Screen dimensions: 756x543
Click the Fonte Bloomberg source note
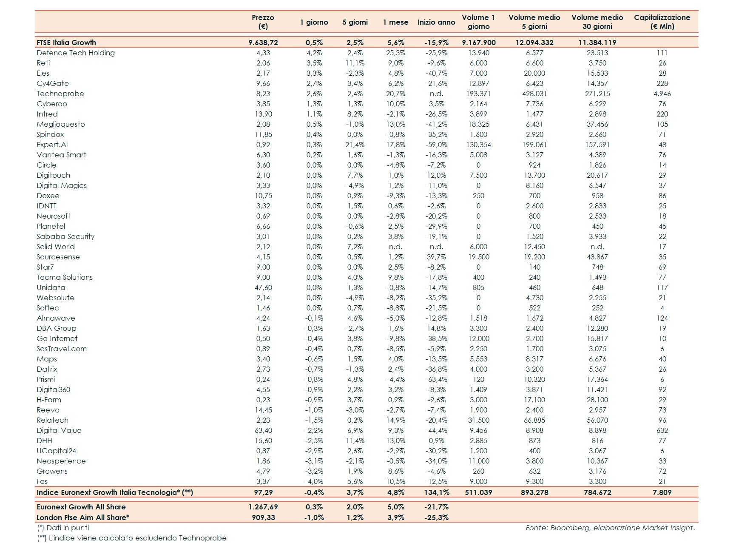coord(610,528)
